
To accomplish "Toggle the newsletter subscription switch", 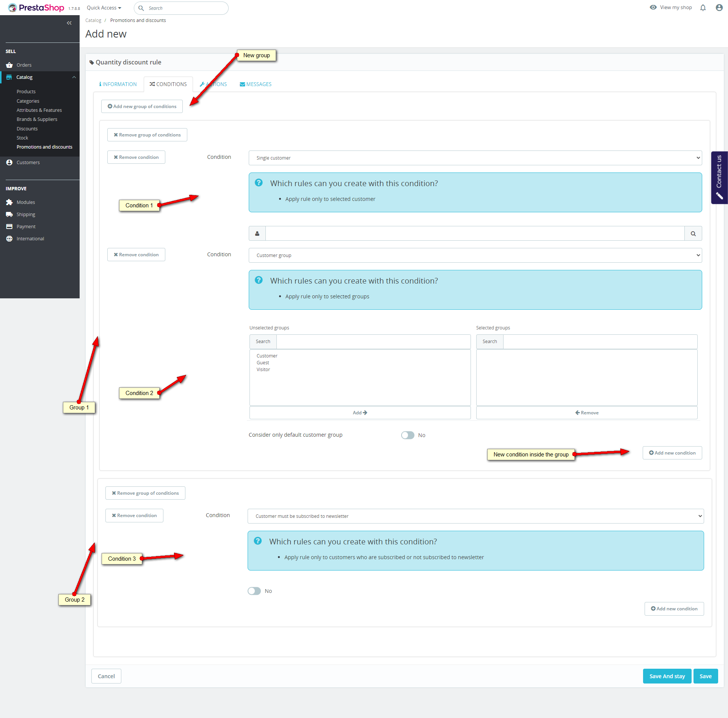I will click(x=254, y=591).
